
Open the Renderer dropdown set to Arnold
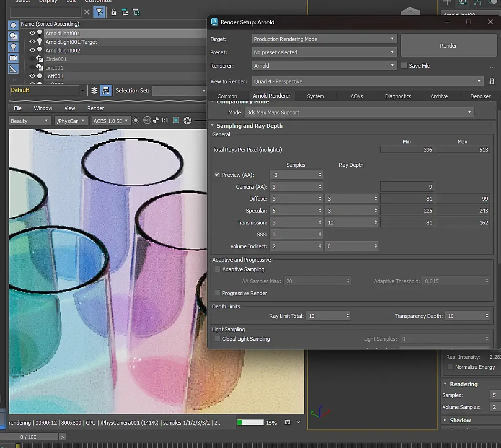tap(324, 66)
